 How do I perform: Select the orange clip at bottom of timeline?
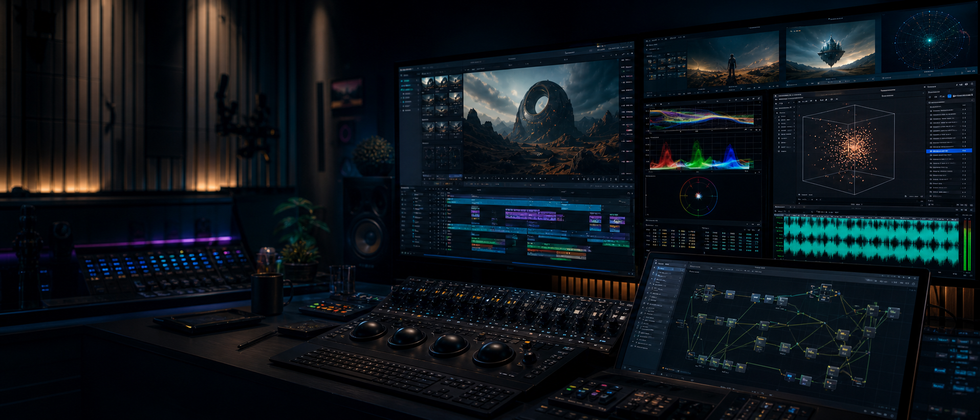click(x=558, y=252)
